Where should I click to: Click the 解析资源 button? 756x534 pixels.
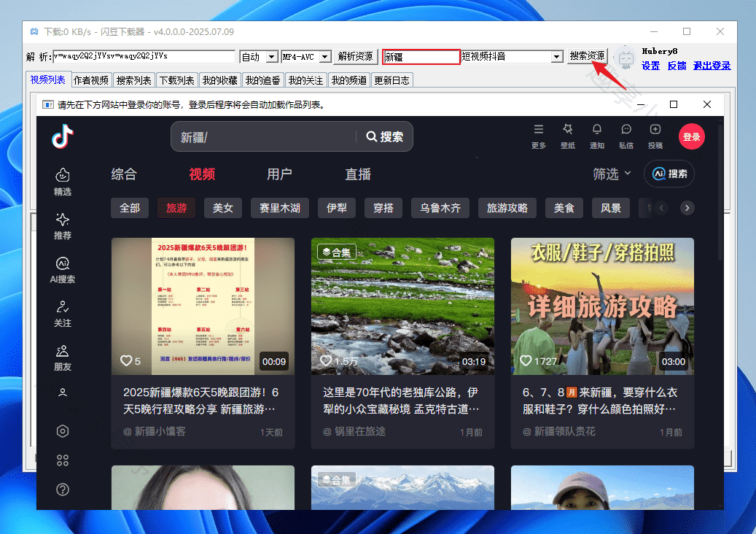pos(355,56)
